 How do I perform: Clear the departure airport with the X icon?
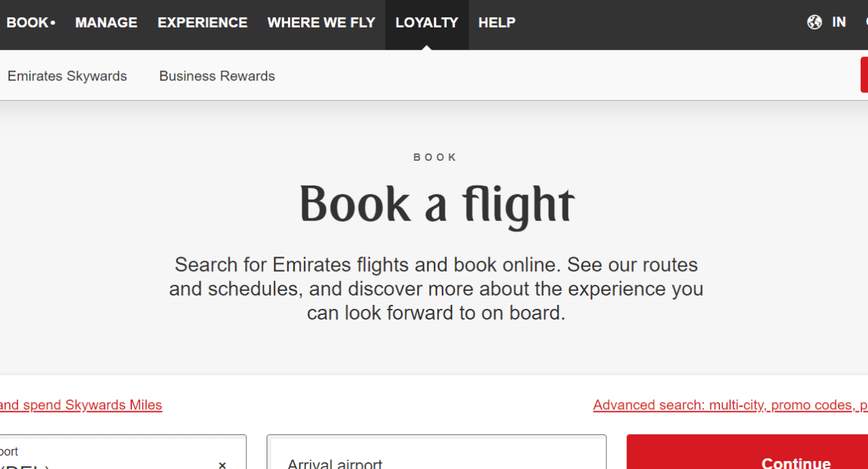click(x=222, y=464)
